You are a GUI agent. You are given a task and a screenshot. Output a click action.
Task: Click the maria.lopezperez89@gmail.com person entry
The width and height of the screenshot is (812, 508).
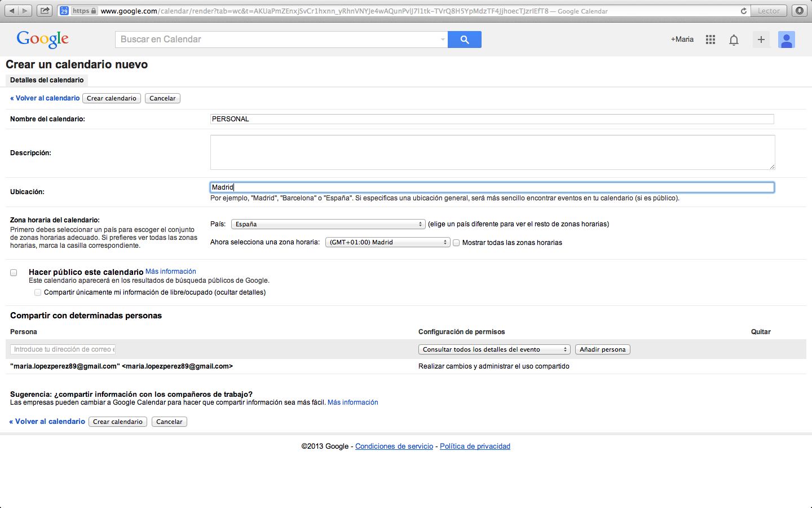[x=121, y=366]
